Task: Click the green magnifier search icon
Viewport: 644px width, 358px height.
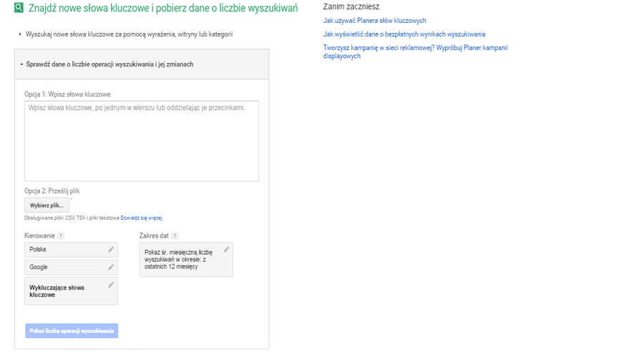Action: tap(19, 9)
